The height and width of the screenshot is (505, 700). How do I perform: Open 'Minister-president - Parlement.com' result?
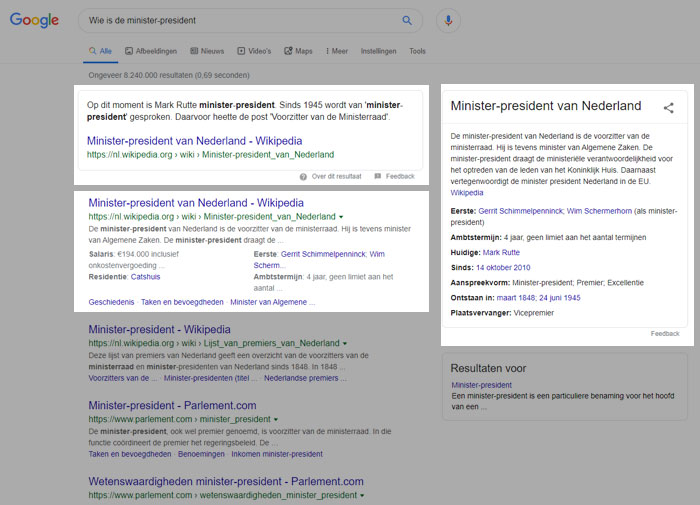[172, 405]
